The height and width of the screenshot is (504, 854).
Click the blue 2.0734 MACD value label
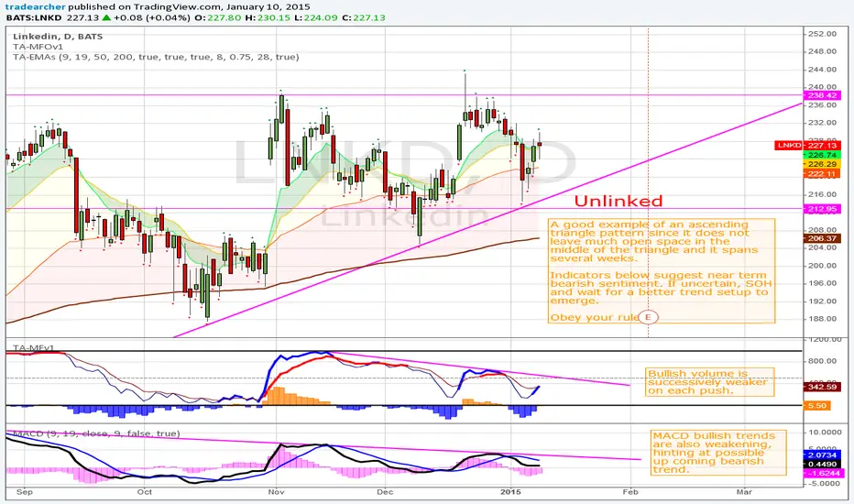(822, 455)
